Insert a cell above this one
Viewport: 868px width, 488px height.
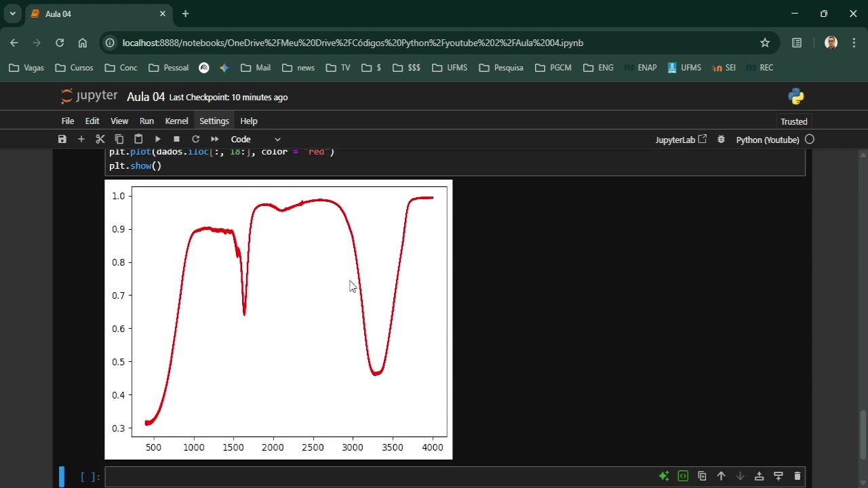pyautogui.click(x=759, y=476)
